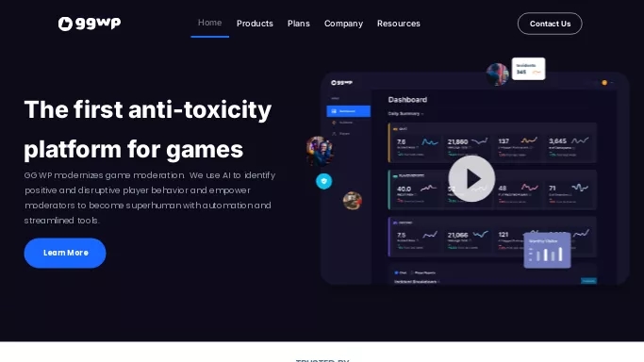Open the Products menu
The width and height of the screenshot is (644, 362).
[x=255, y=24]
